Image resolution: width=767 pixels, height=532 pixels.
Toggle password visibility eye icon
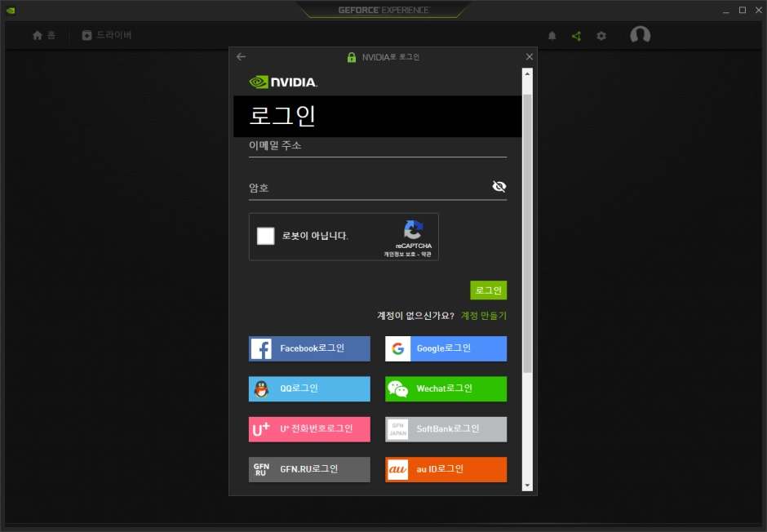click(x=499, y=187)
